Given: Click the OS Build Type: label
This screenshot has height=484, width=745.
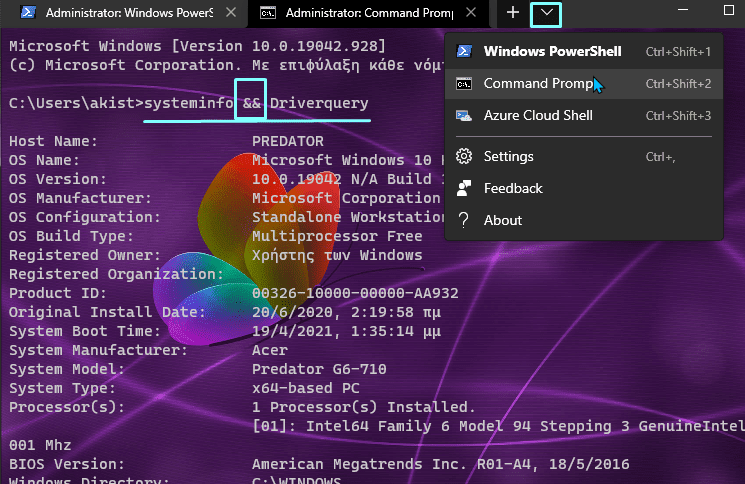Looking at the screenshot, I should click(x=71, y=236).
